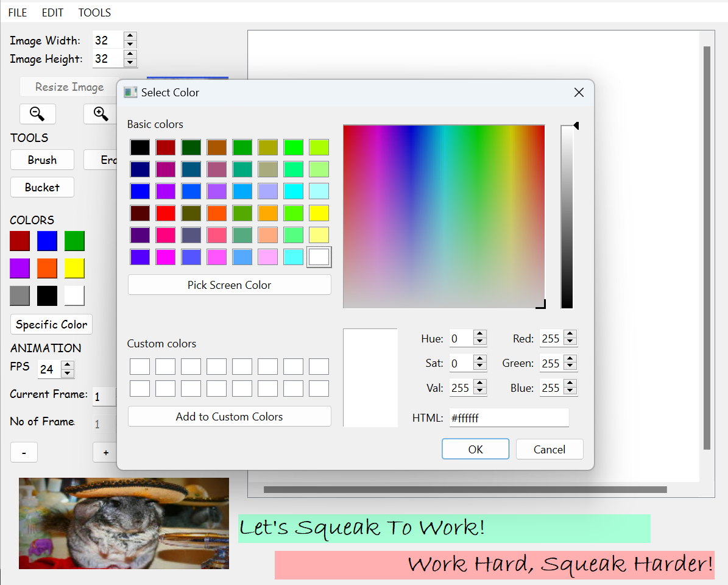
Task: Increase the Hue value with up arrow
Action: point(480,334)
